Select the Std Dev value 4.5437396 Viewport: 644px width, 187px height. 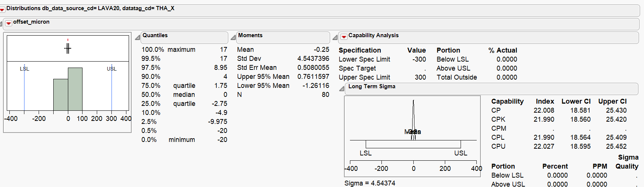pyautogui.click(x=313, y=59)
